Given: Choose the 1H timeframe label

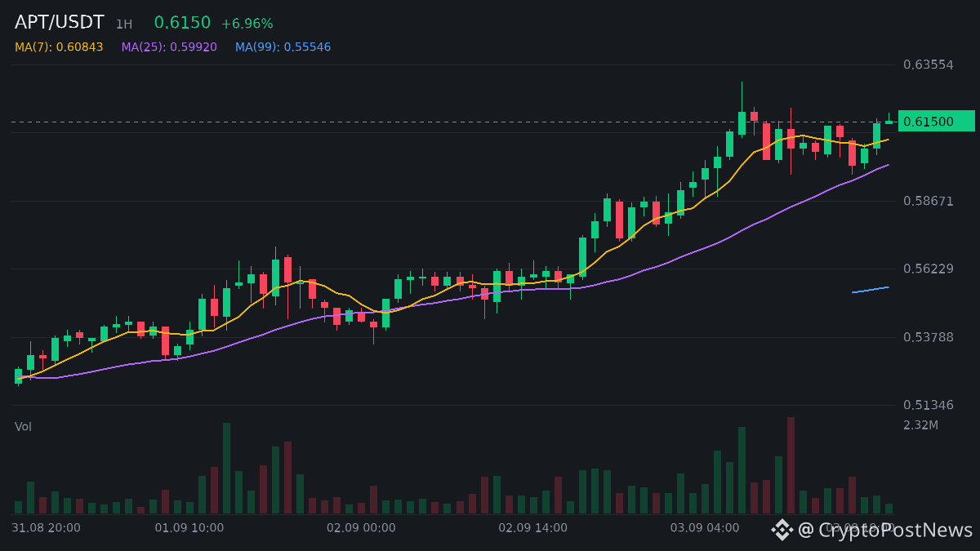Looking at the screenshot, I should click(x=124, y=24).
